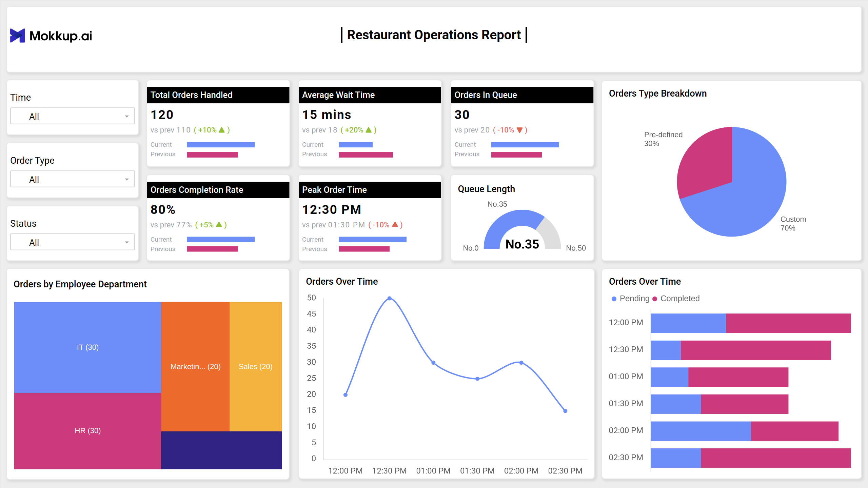Image resolution: width=868 pixels, height=488 pixels.
Task: Click the 'vs prev 110' text
Action: pyautogui.click(x=171, y=130)
